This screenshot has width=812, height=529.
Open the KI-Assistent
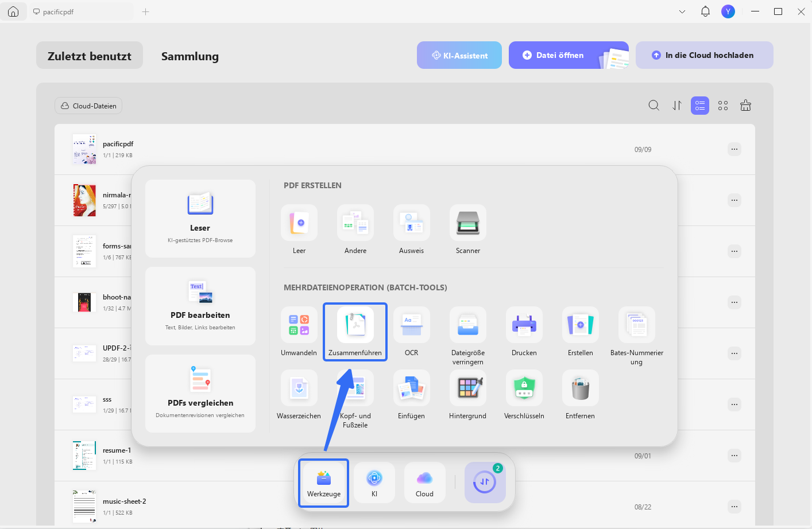pyautogui.click(x=459, y=55)
